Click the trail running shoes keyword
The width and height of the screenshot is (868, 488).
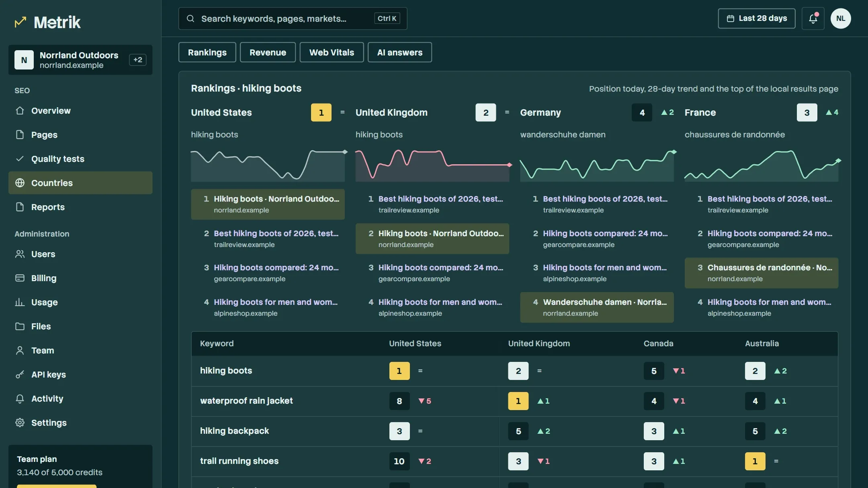[x=239, y=461]
